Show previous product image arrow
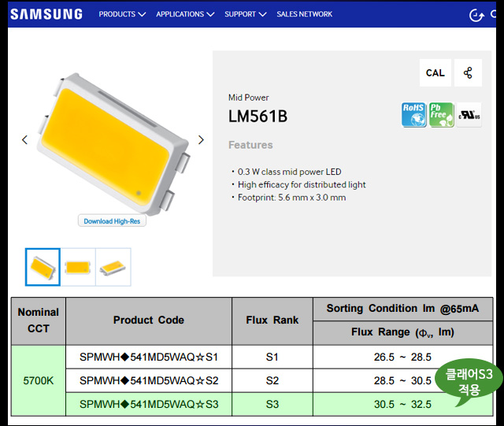This screenshot has width=504, height=426. pos(24,140)
